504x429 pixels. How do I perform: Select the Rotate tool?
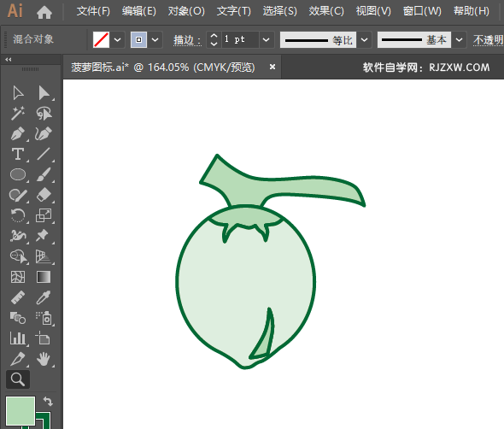(x=18, y=215)
